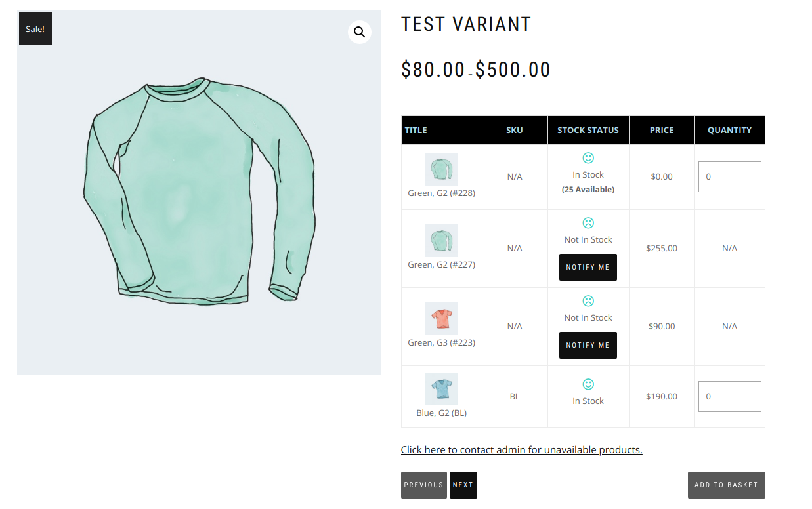Click the smiley icon for Blue, G2 (BL)
812x509 pixels.
click(588, 384)
